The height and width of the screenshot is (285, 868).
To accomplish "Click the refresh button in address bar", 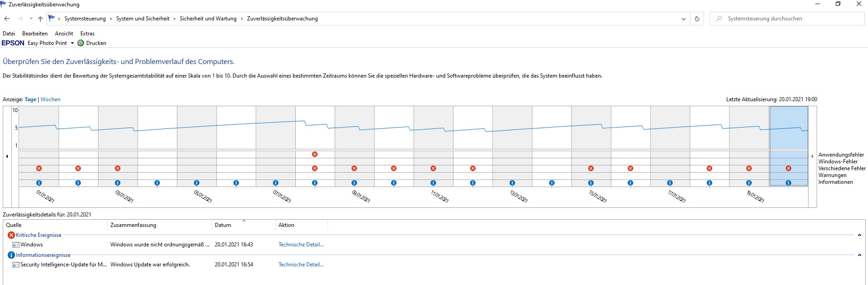I will [x=697, y=19].
